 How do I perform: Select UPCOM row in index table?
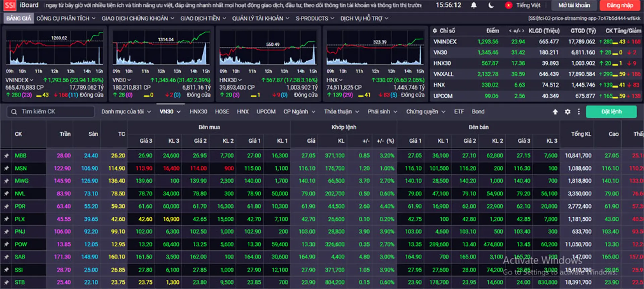537,96
